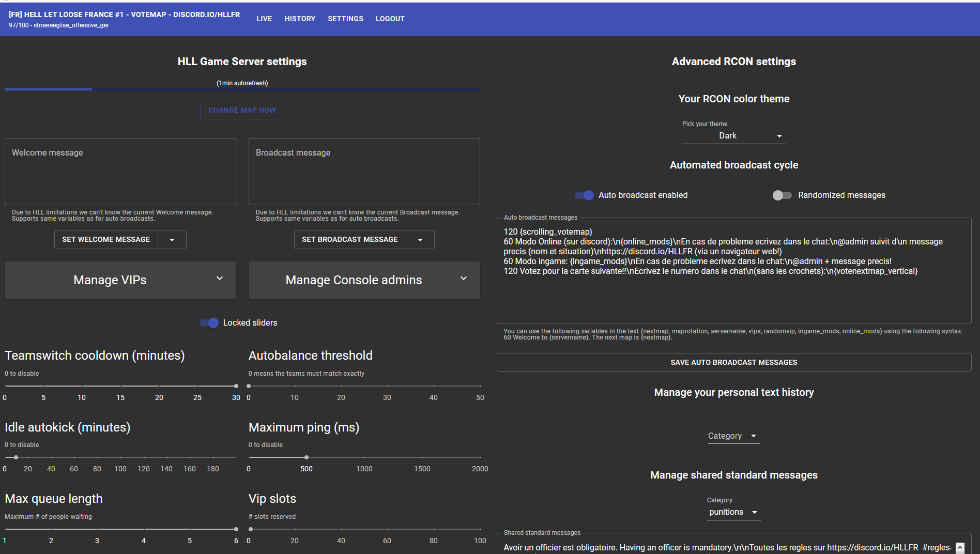
Task: Click CHANGE MAP NOW button
Action: [x=242, y=110]
